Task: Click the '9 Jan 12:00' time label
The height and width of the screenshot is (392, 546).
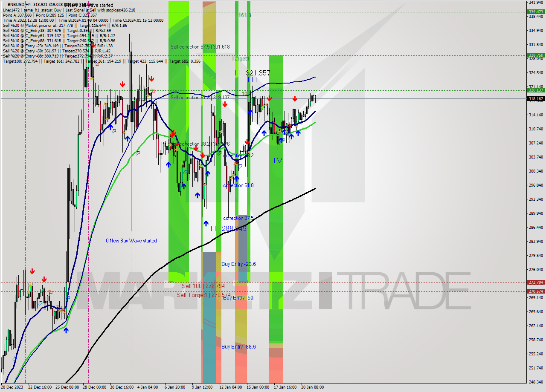Action: [x=202, y=387]
